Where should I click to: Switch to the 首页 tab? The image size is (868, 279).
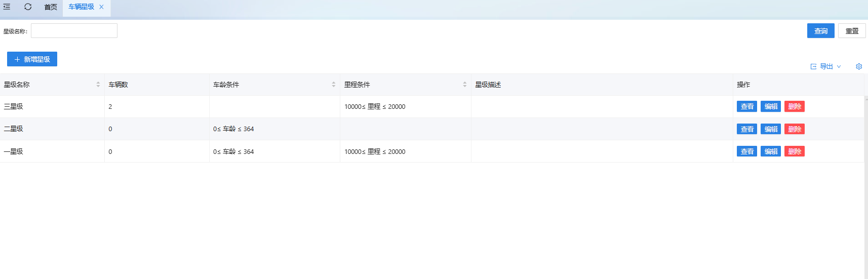[x=51, y=7]
